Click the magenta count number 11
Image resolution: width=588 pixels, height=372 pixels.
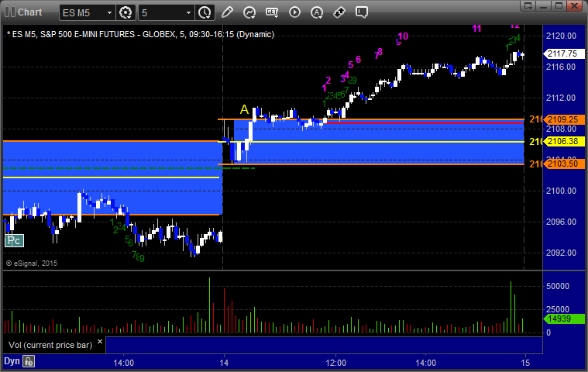coord(476,29)
